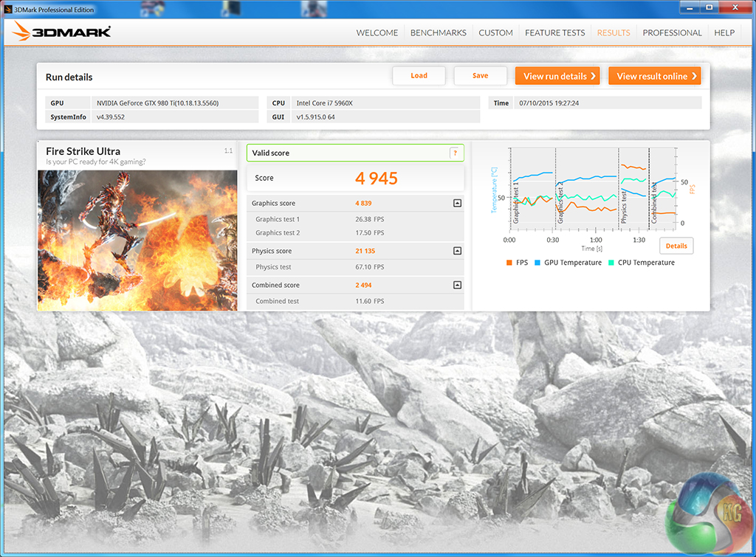Viewport: 756px width, 557px height.
Task: Switch to the Feature Tests tab
Action: click(554, 32)
